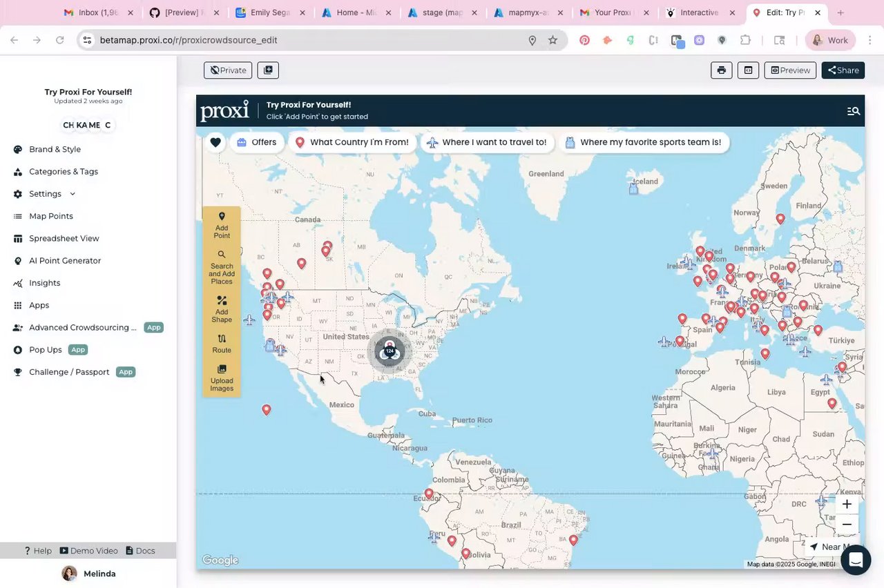
Task: Toggle the favorites heart filter
Action: 215,142
